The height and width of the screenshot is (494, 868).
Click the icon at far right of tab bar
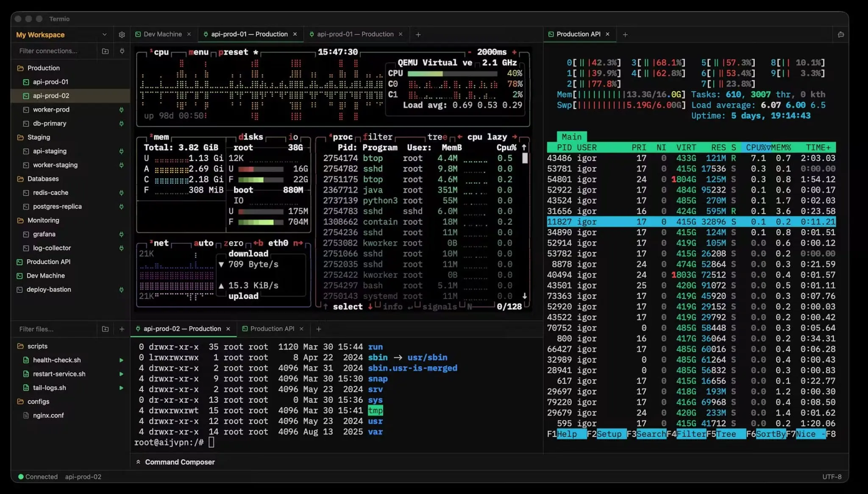click(x=841, y=34)
